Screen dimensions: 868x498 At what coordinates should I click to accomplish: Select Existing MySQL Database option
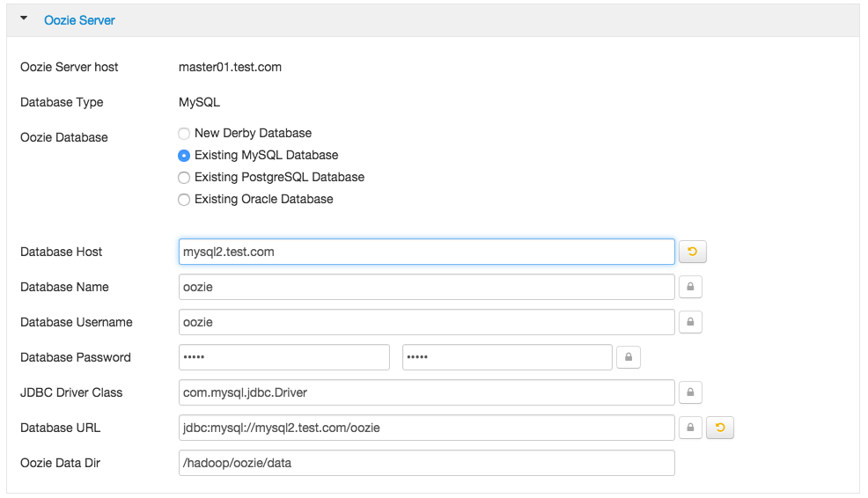click(184, 156)
